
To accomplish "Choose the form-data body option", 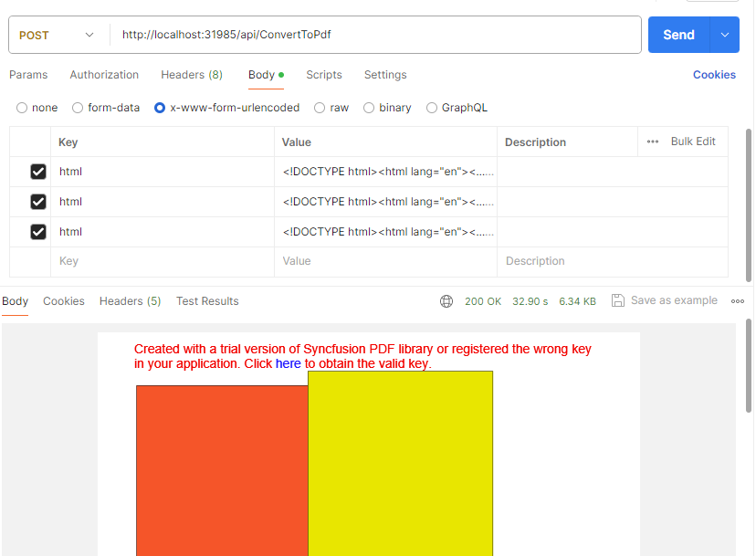I will tap(78, 108).
